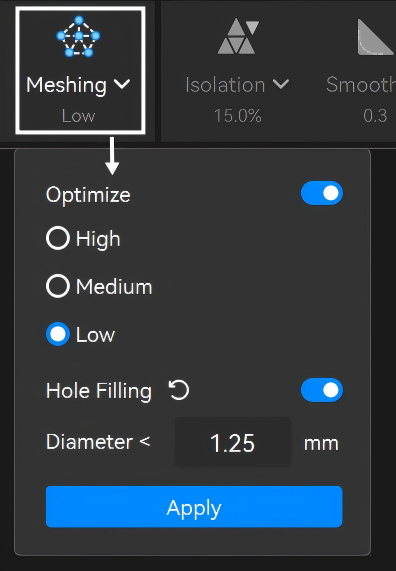Screen dimensions: 396x571
Task: Click the Isolation 15.0% value text
Action: (238, 116)
